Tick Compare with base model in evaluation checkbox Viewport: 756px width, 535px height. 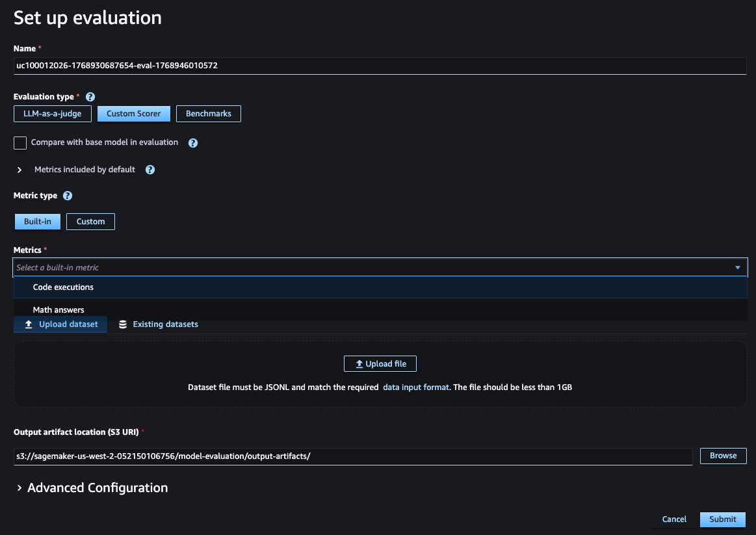tap(20, 142)
